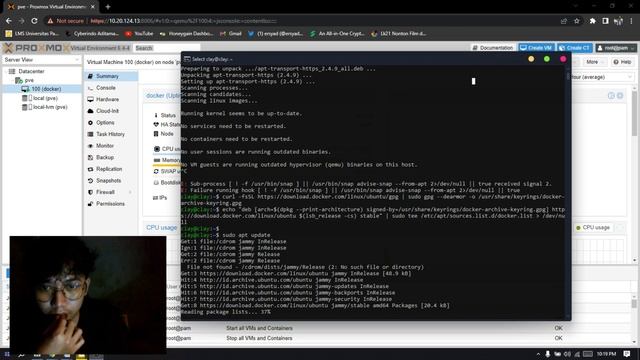
Task: Click the 'sudo apt update' line in the terminal
Action: [246, 235]
